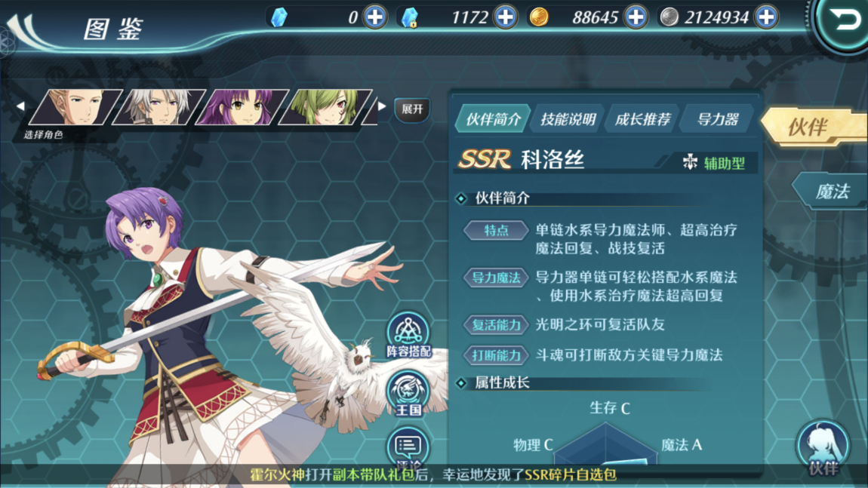Screen dimensions: 868x488
Task: Open the 导力器 tab
Action: tap(718, 119)
